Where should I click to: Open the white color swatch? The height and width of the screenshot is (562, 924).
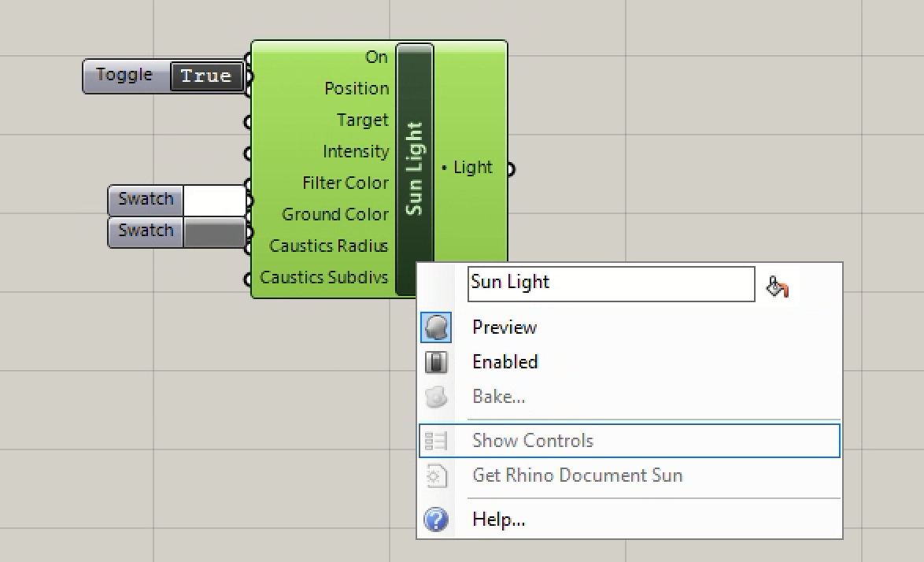[214, 200]
